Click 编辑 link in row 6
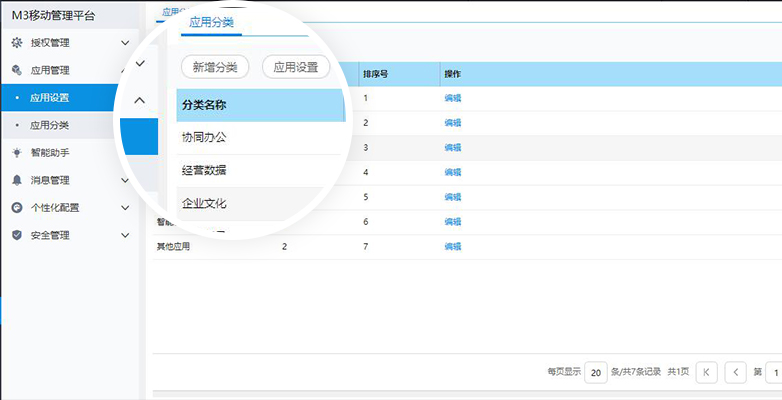 [x=453, y=222]
